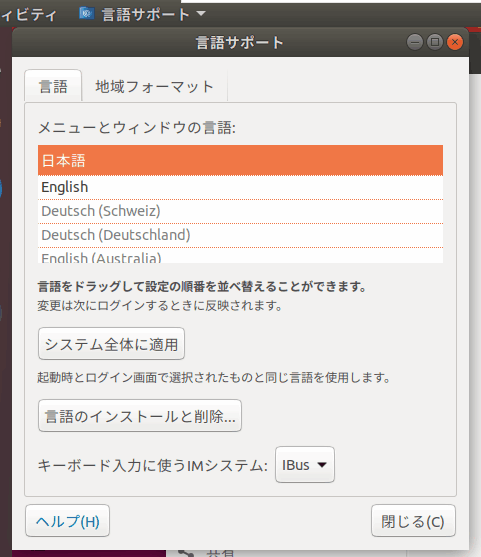Click the ヘルプ(H) button

point(67,521)
